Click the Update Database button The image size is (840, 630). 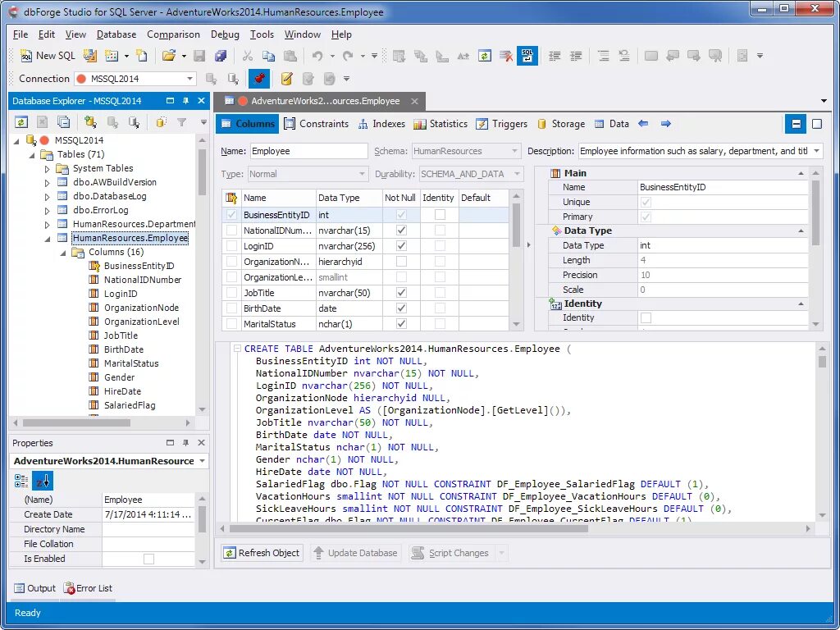[x=356, y=553]
